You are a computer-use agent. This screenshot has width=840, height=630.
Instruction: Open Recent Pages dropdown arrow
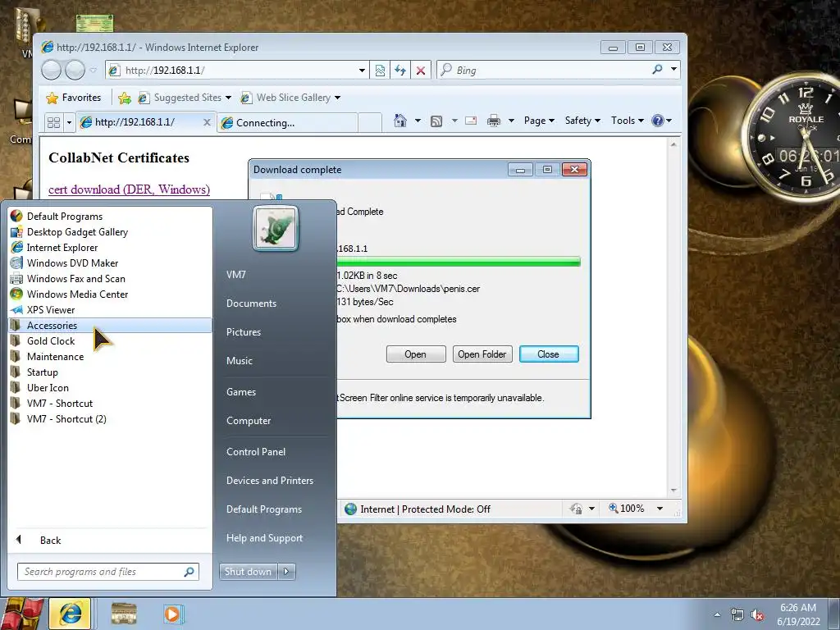point(94,71)
